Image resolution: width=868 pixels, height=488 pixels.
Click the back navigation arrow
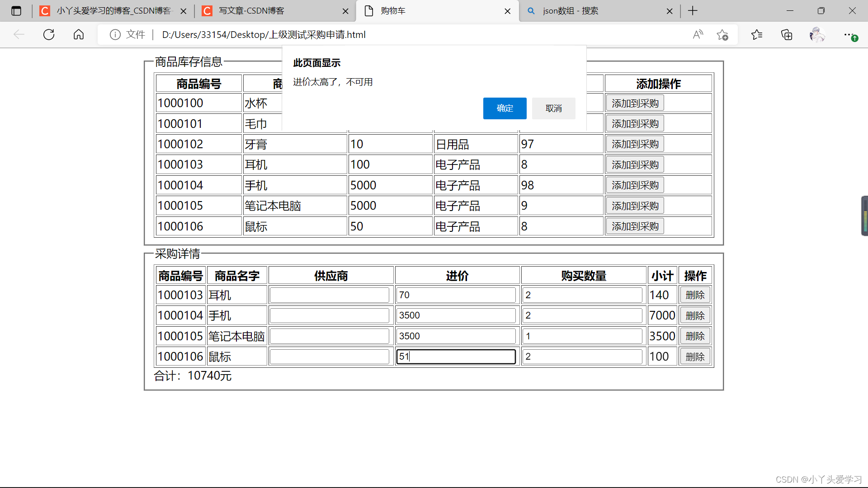click(x=19, y=35)
